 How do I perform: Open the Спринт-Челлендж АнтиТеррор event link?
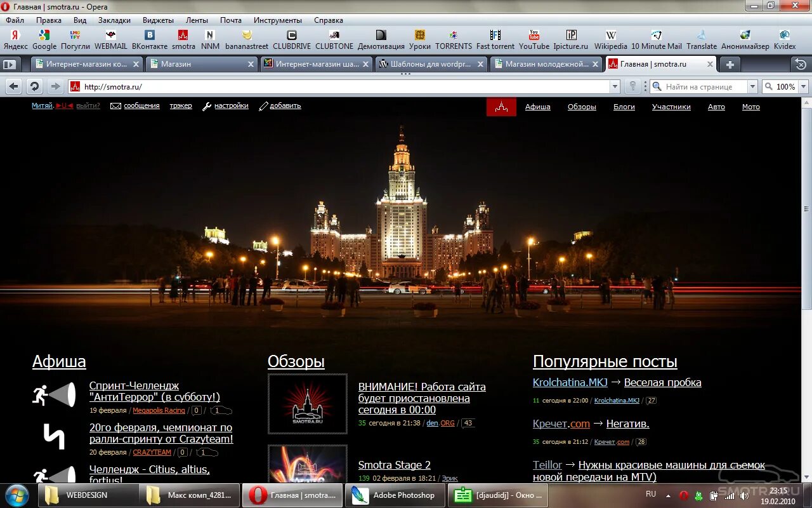click(x=155, y=391)
